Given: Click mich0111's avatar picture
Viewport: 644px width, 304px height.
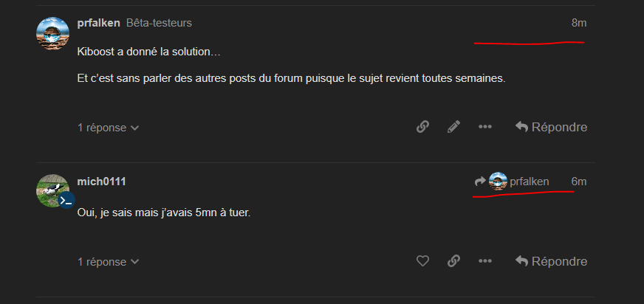Looking at the screenshot, I should [52, 189].
